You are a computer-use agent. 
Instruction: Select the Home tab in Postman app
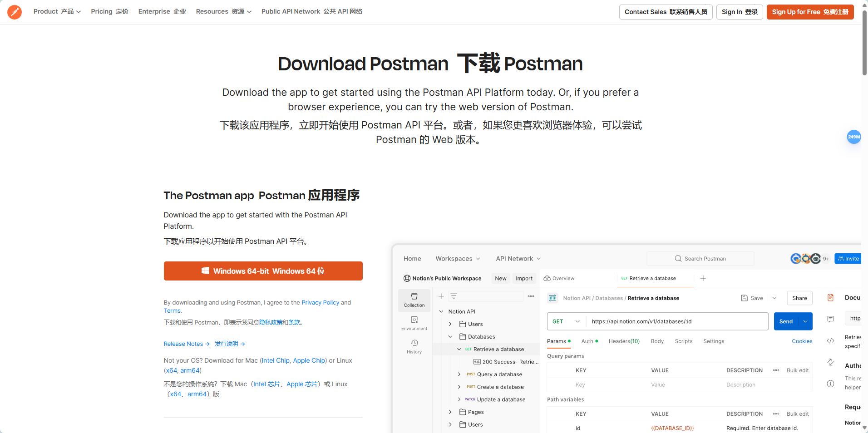click(x=412, y=259)
